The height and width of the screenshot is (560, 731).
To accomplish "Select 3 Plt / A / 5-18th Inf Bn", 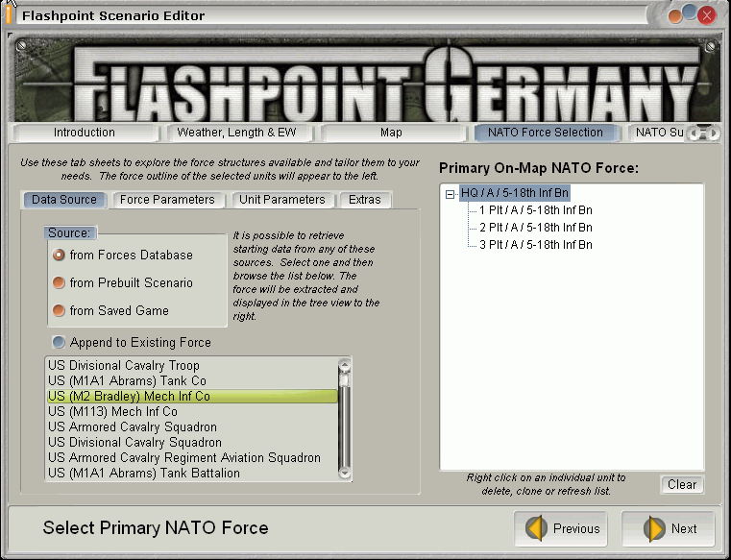I will coord(536,245).
